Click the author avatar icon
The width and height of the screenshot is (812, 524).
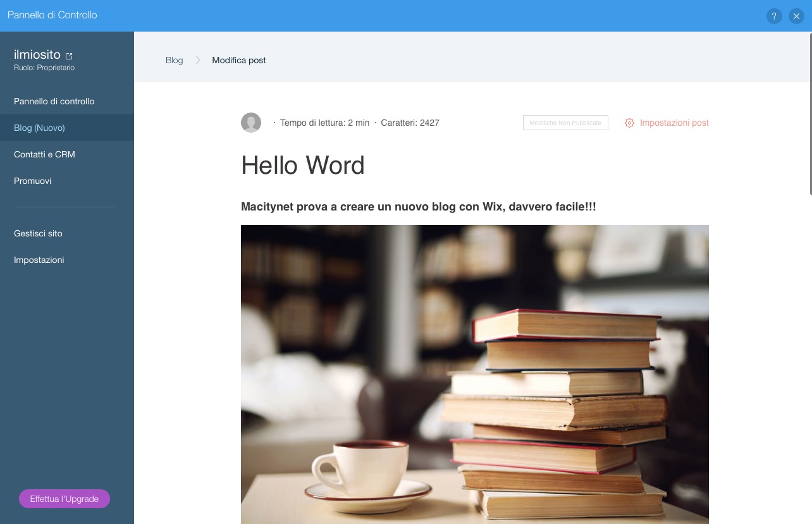point(251,123)
